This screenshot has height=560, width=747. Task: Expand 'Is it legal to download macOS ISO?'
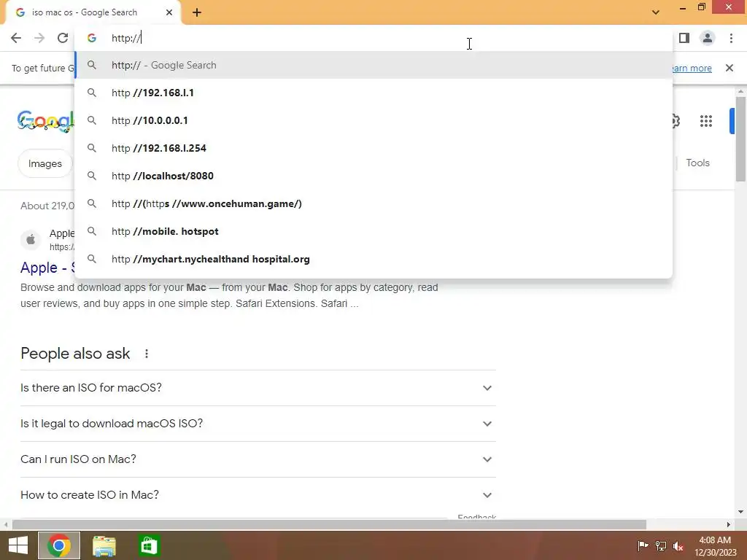click(258, 424)
